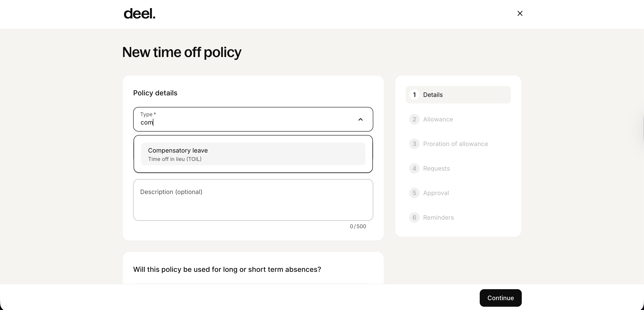Click step number 1 circle icon
The height and width of the screenshot is (310, 644).
coord(414,95)
